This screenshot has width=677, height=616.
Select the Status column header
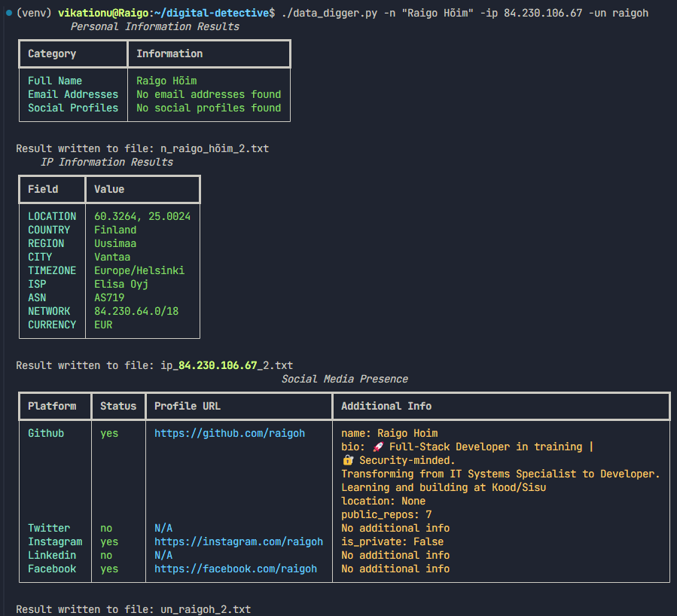tap(118, 406)
